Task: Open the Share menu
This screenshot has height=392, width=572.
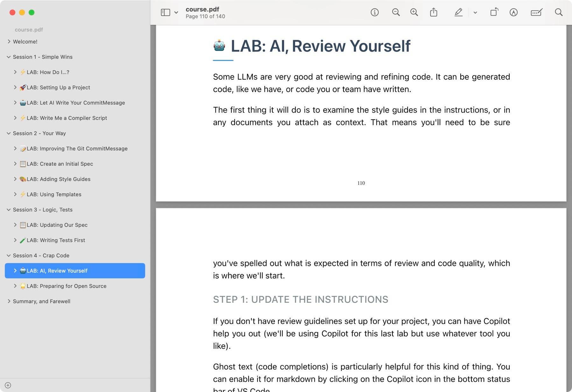Action: pyautogui.click(x=434, y=12)
